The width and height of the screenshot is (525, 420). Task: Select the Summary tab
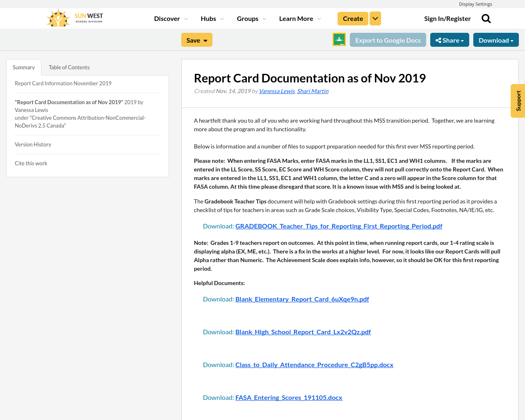pyautogui.click(x=23, y=66)
